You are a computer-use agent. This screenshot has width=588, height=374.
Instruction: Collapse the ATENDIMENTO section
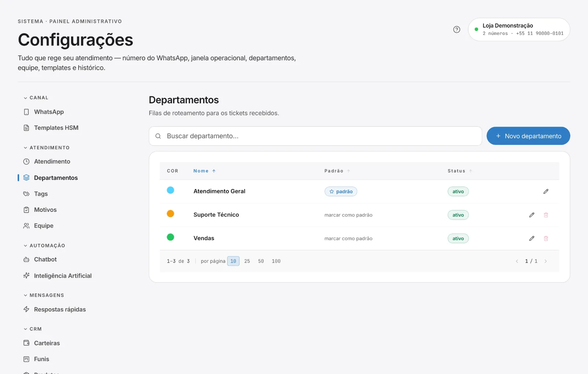47,148
